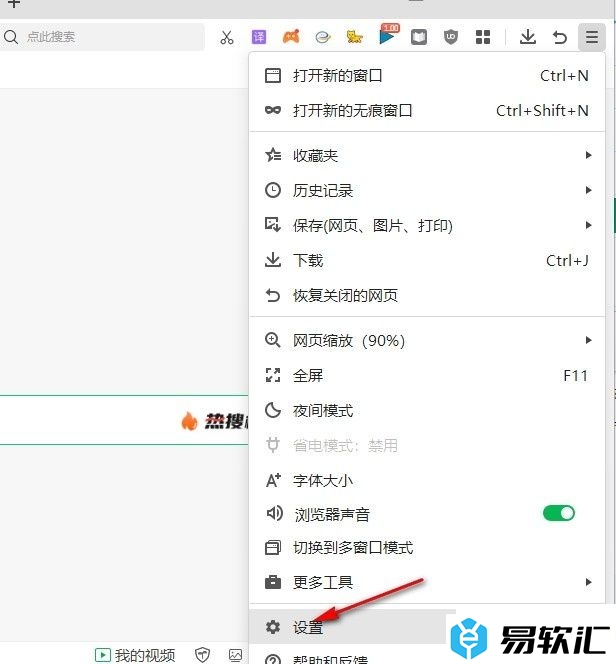616x664 pixels.
Task: Click the 设置 gear icon
Action: click(x=273, y=627)
